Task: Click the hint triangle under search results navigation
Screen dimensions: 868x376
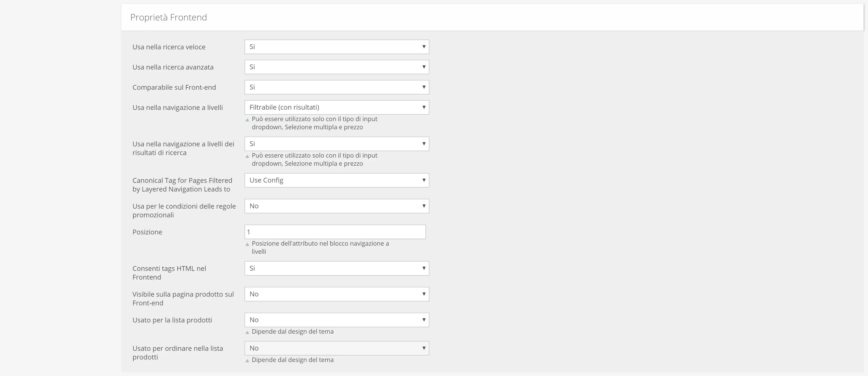Action: (247, 156)
